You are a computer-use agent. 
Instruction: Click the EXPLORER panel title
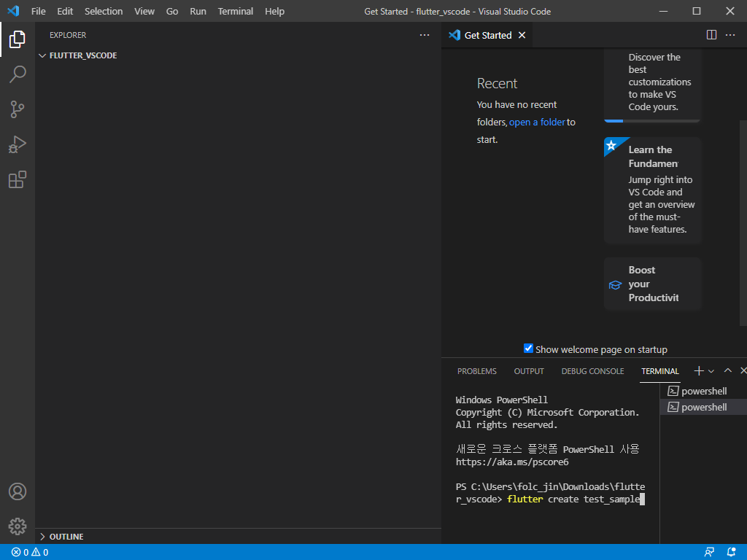click(x=68, y=35)
